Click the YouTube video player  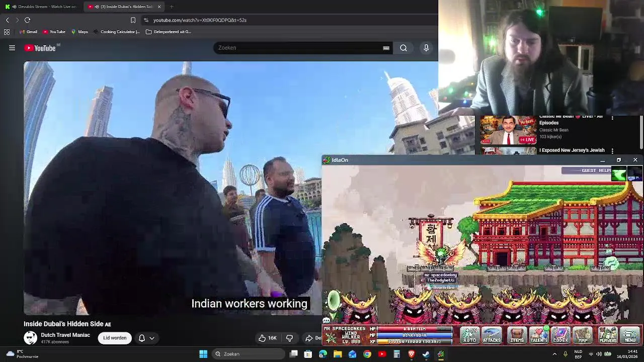(173, 188)
